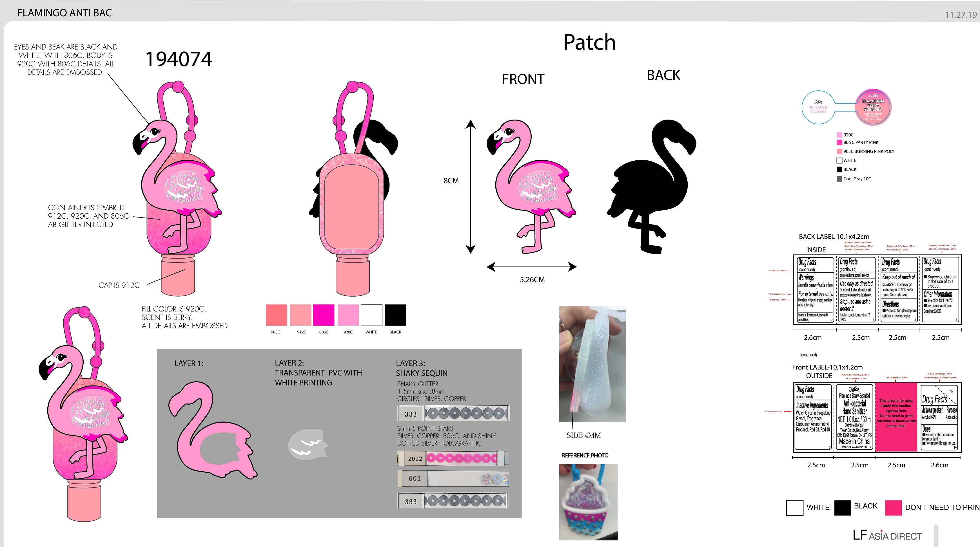Click the 'Patch' heading
Image resolution: width=980 pixels, height=547 pixels.
click(x=589, y=42)
